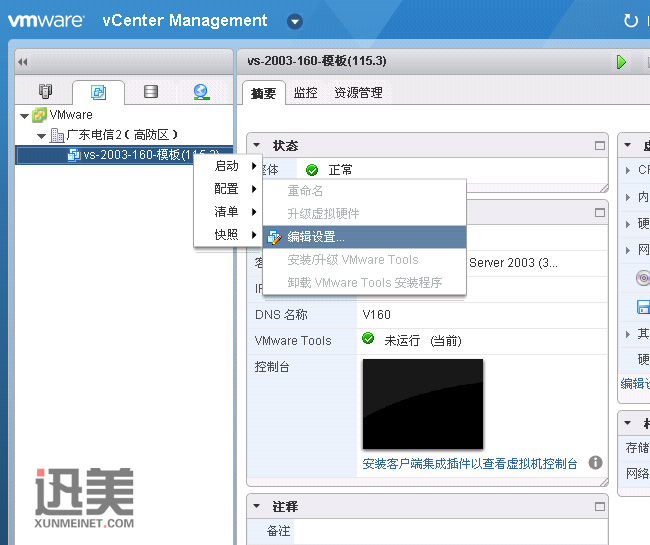Click the 备注 field in 注释 panel

(450, 531)
